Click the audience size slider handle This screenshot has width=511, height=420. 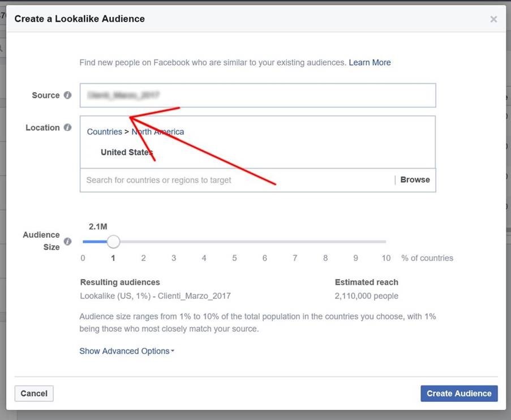(x=113, y=242)
